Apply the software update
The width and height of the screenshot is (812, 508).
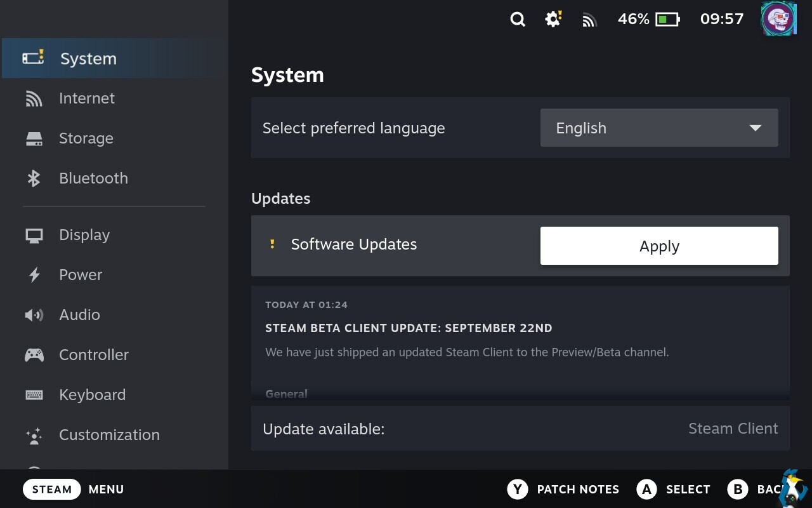coord(659,246)
